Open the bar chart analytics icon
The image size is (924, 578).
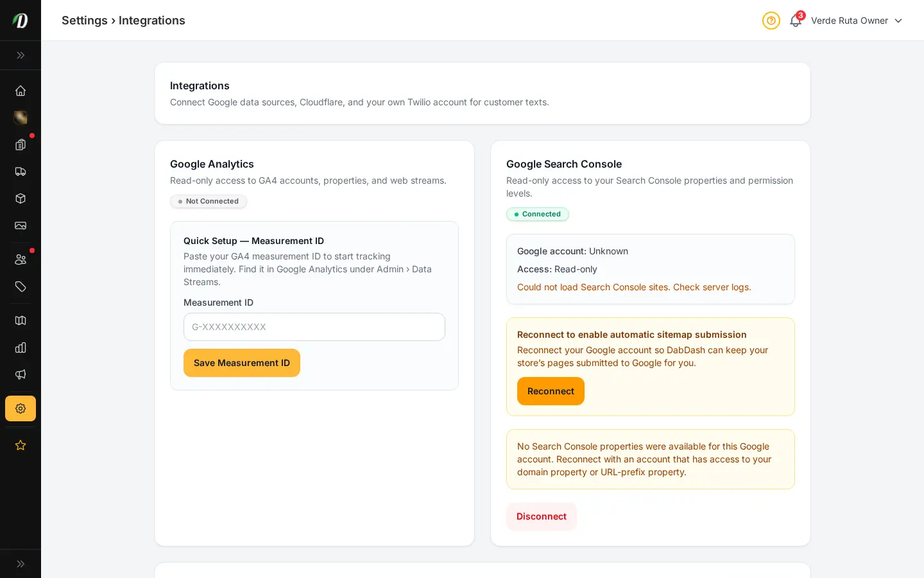21,347
